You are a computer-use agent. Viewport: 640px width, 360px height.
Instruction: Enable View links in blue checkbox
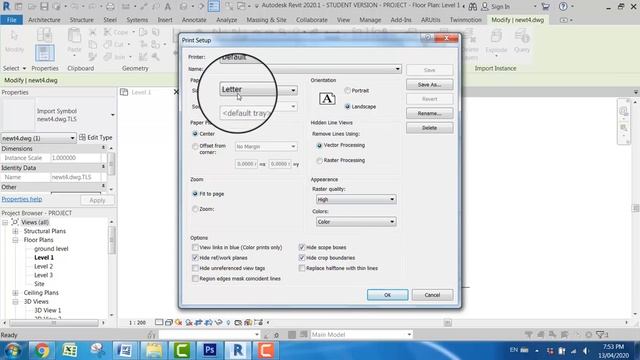point(195,247)
